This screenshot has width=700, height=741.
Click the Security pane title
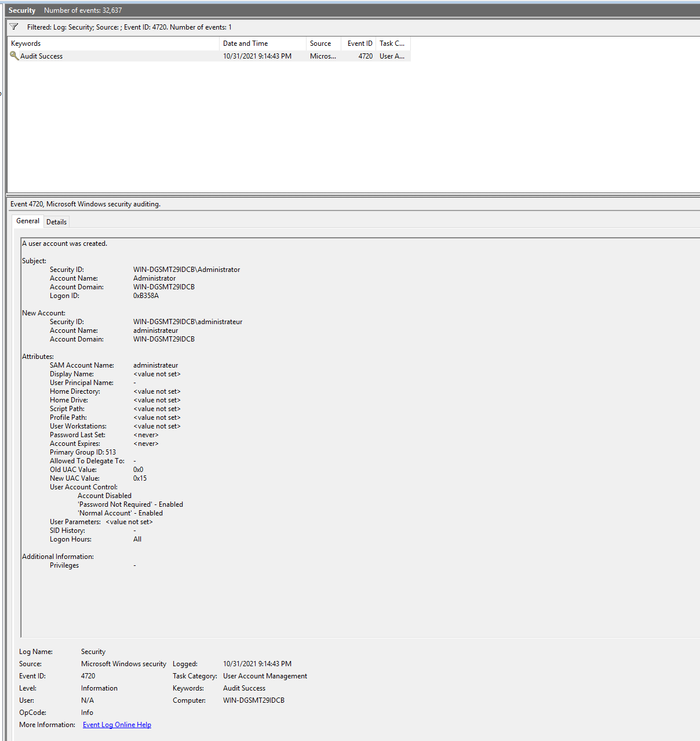pos(22,10)
